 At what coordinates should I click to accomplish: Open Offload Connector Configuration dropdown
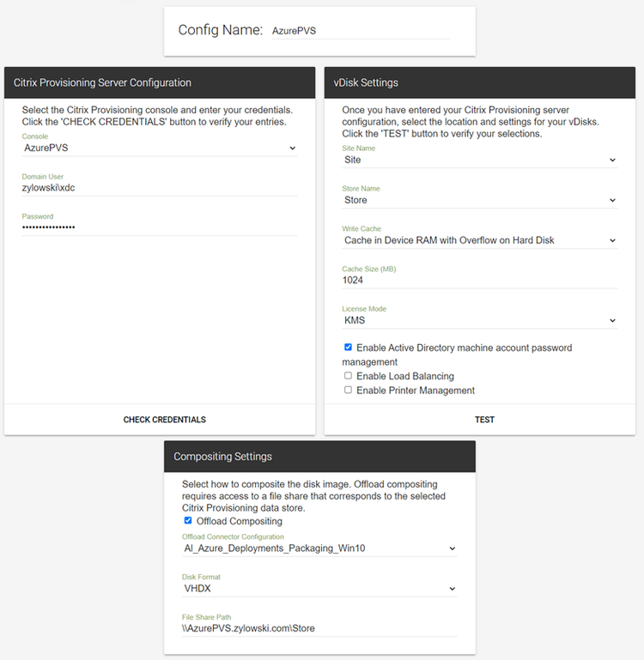click(x=319, y=548)
